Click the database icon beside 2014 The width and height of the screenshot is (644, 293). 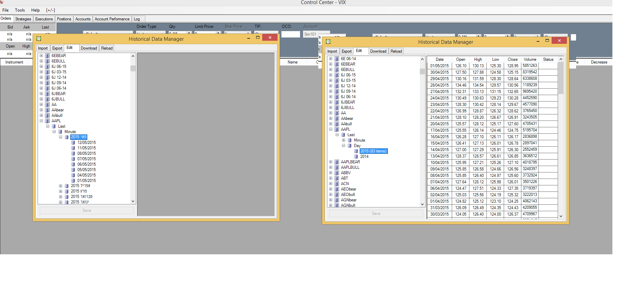[x=356, y=157]
